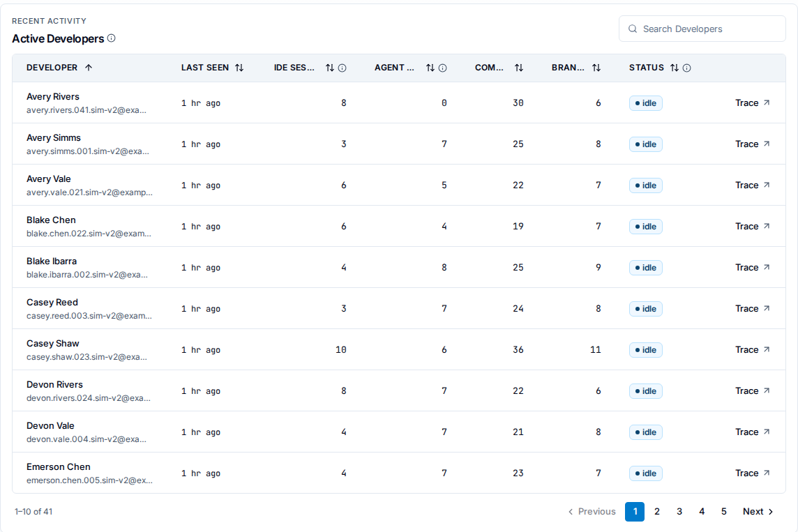Select developer name Emerson Chen
798x532 pixels.
tap(59, 467)
